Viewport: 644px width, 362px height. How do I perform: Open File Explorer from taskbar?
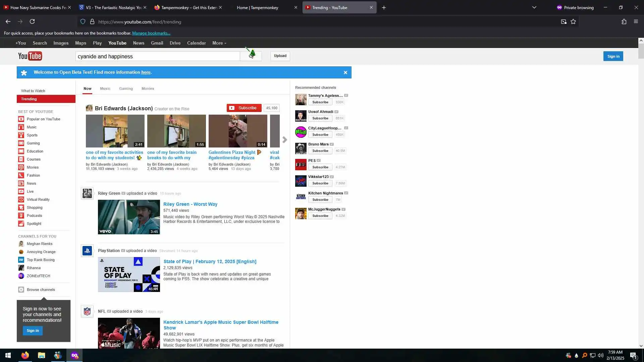(x=41, y=355)
